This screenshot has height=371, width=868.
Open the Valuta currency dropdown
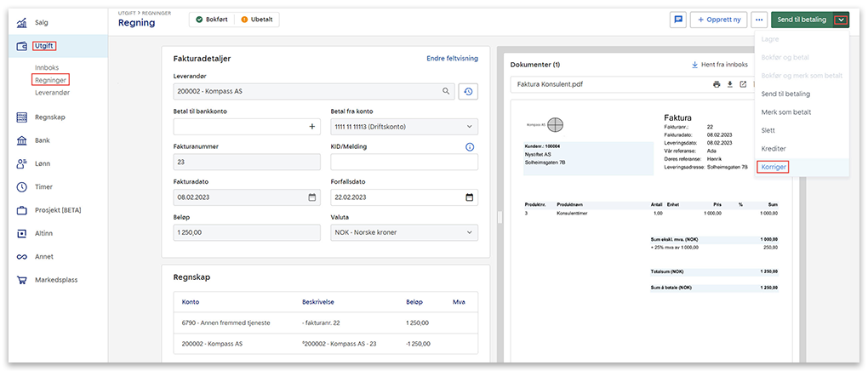[469, 232]
